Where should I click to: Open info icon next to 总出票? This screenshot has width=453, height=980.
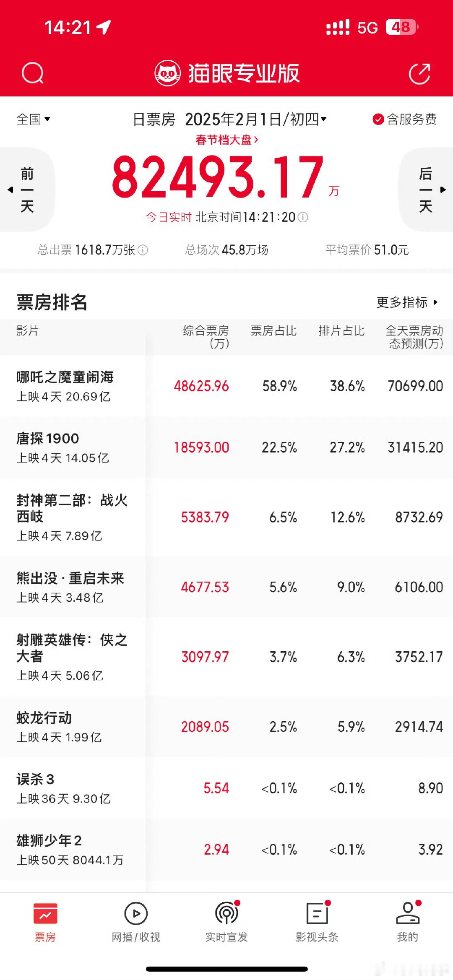[x=143, y=250]
